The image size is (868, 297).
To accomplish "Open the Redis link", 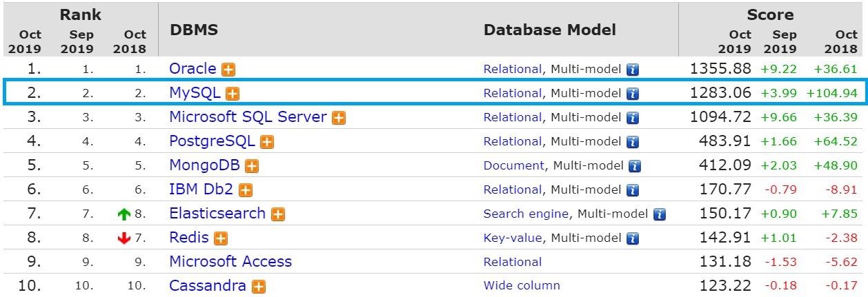I will [189, 238].
